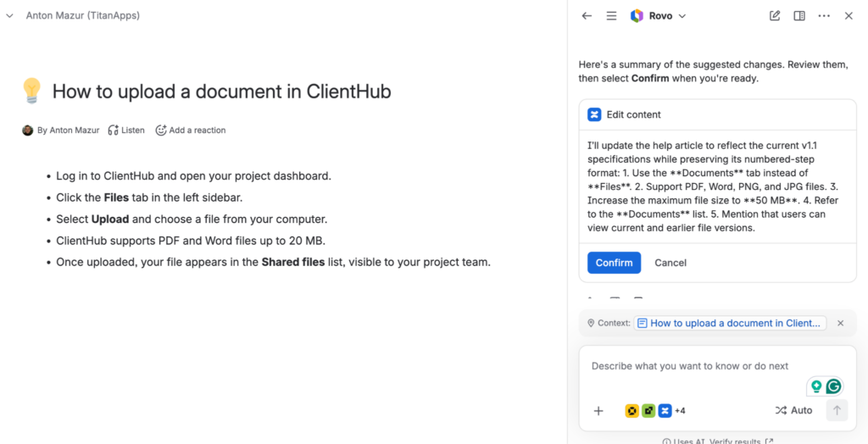This screenshot has width=868, height=444.
Task: Remove the page context chip
Action: [840, 324]
